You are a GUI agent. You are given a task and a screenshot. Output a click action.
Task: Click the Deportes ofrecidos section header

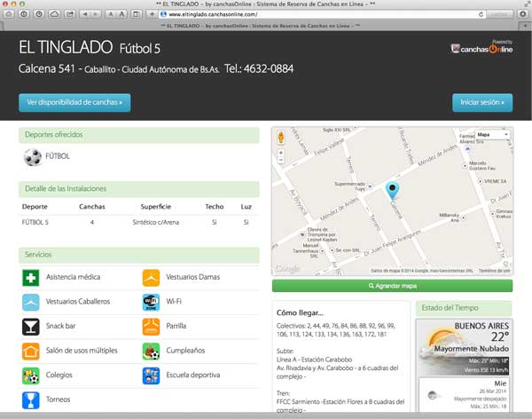pos(139,135)
